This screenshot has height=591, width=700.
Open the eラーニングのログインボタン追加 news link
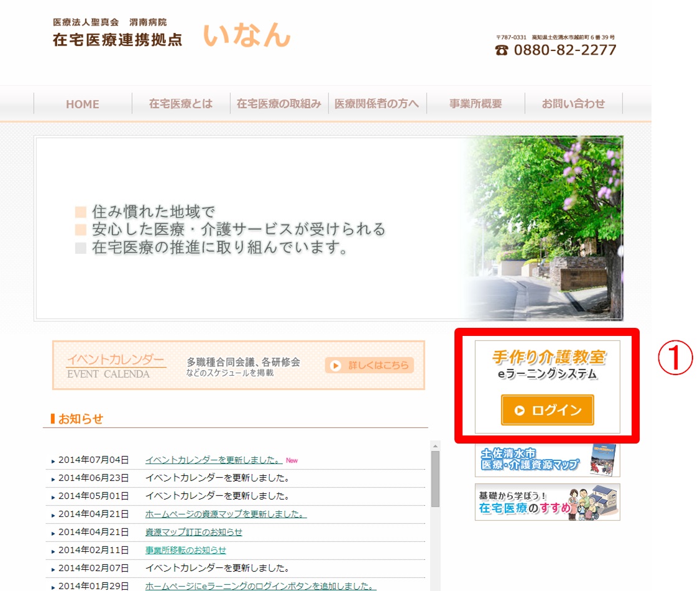click(260, 586)
